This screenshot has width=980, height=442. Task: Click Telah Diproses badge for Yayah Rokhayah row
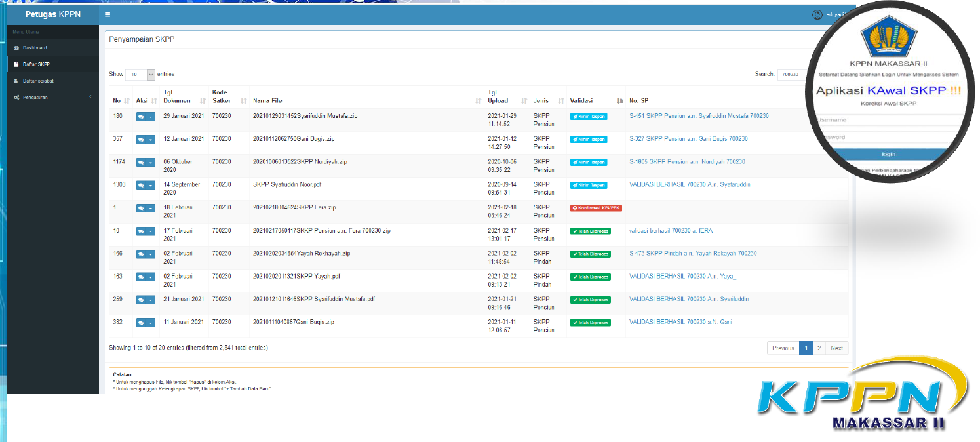coord(590,254)
